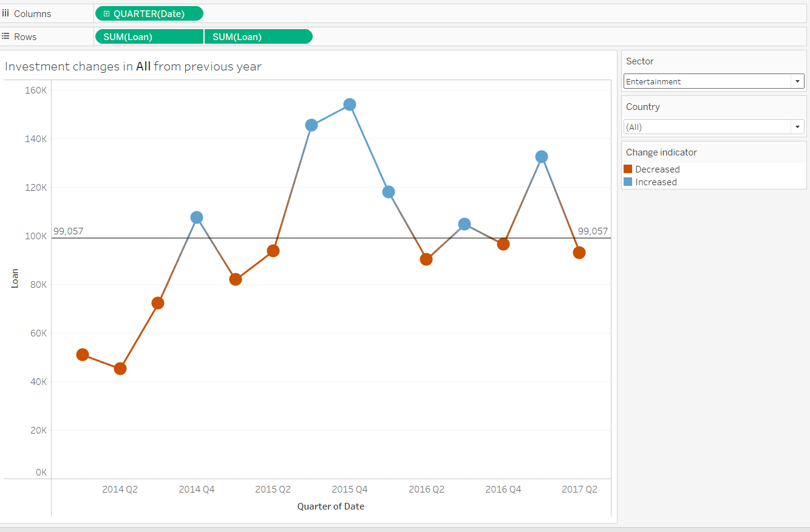Screen dimensions: 810x532
Task: Click the Country filter title
Action: pos(643,107)
